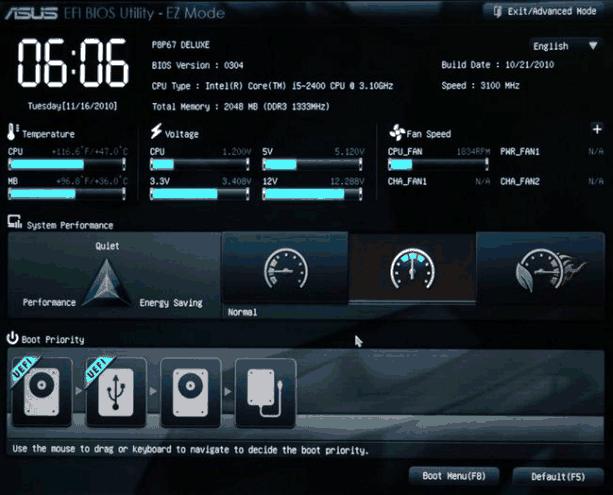Click the Boot Priority power icon

pyautogui.click(x=13, y=338)
